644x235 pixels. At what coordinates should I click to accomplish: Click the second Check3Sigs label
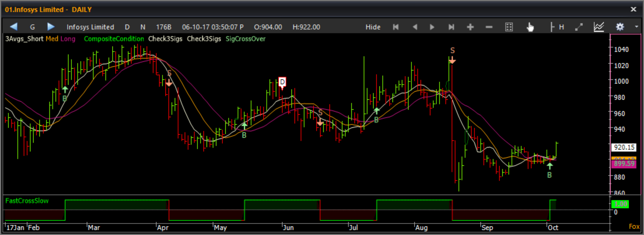(204, 39)
